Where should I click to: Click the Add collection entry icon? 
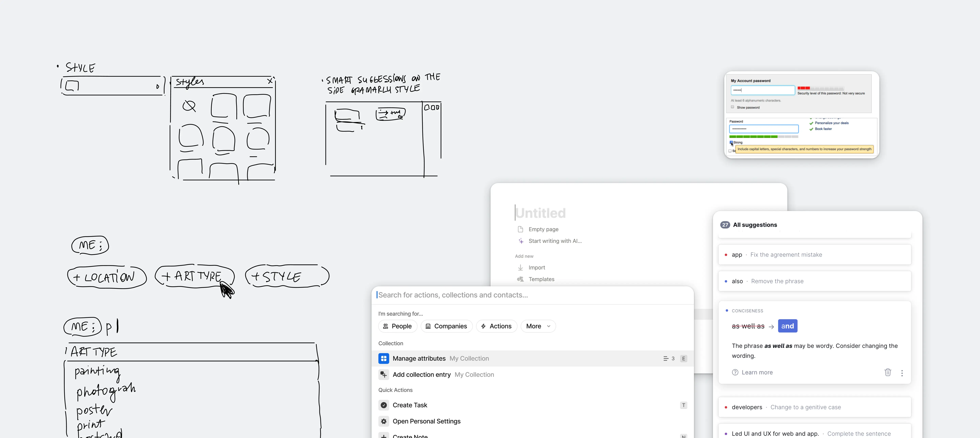(383, 374)
